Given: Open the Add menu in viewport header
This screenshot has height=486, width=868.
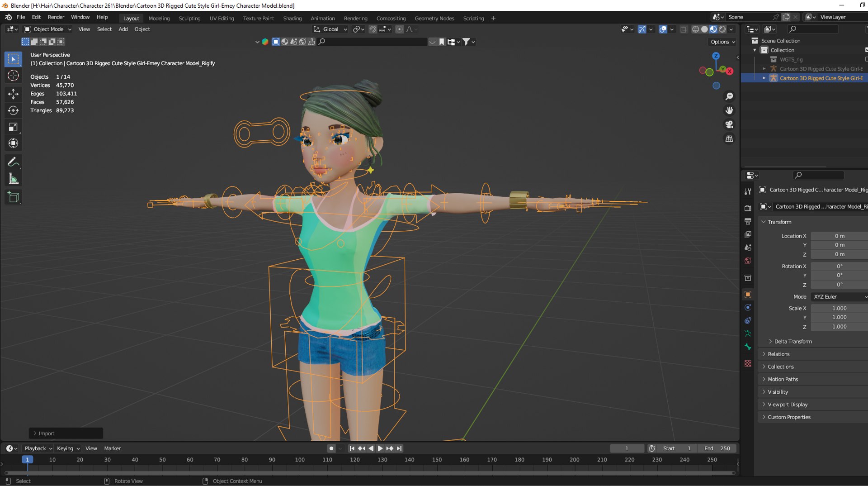Looking at the screenshot, I should pos(123,29).
